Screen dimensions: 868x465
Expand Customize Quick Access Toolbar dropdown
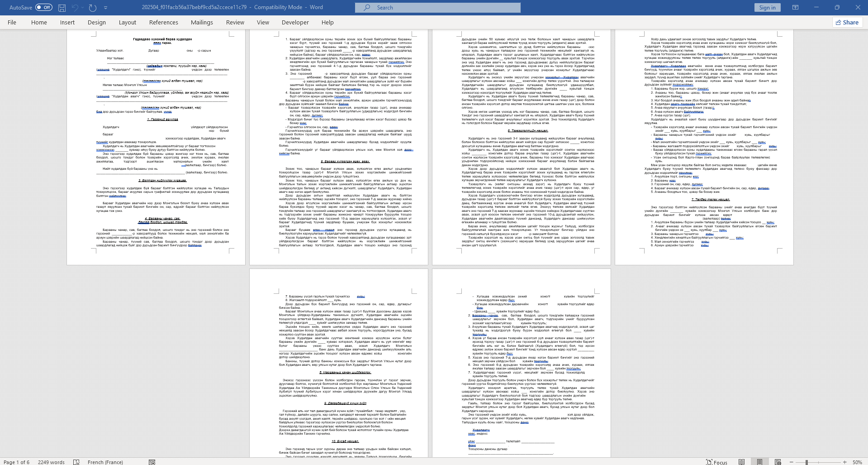click(106, 8)
